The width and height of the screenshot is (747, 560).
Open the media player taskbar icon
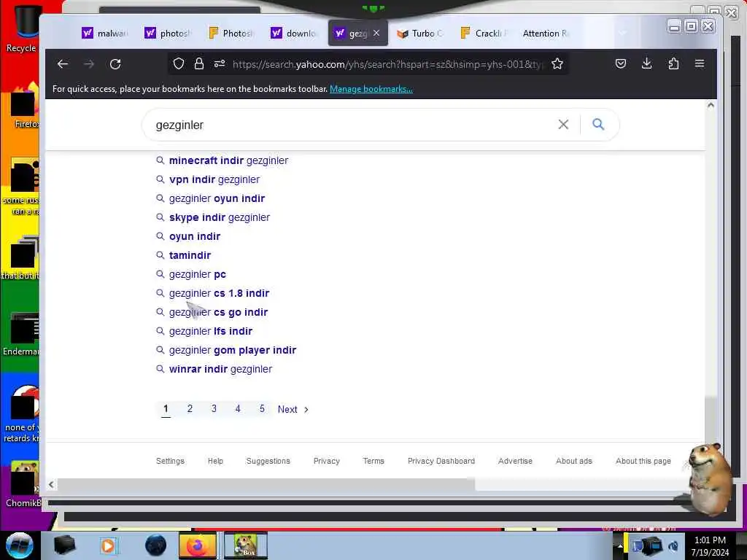click(108, 545)
